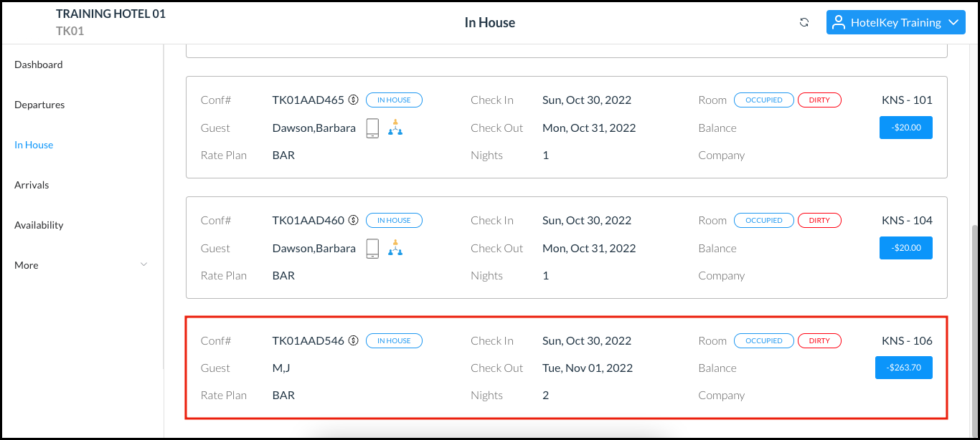Open the Departures page
Image resolution: width=980 pixels, height=440 pixels.
[39, 104]
